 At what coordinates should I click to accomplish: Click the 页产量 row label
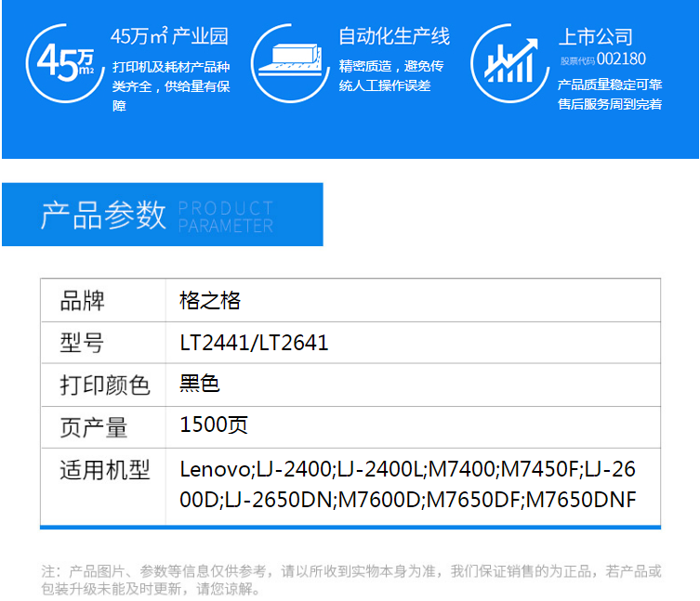94,427
